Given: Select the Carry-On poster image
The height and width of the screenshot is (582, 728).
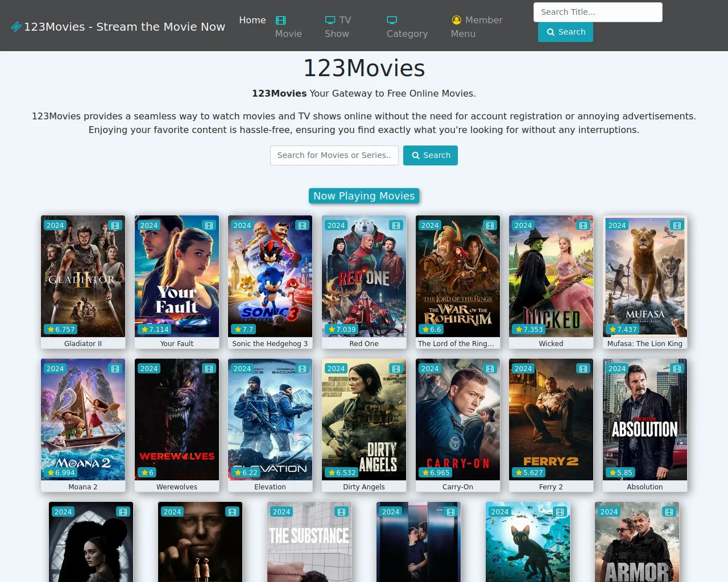Looking at the screenshot, I should click(x=458, y=419).
